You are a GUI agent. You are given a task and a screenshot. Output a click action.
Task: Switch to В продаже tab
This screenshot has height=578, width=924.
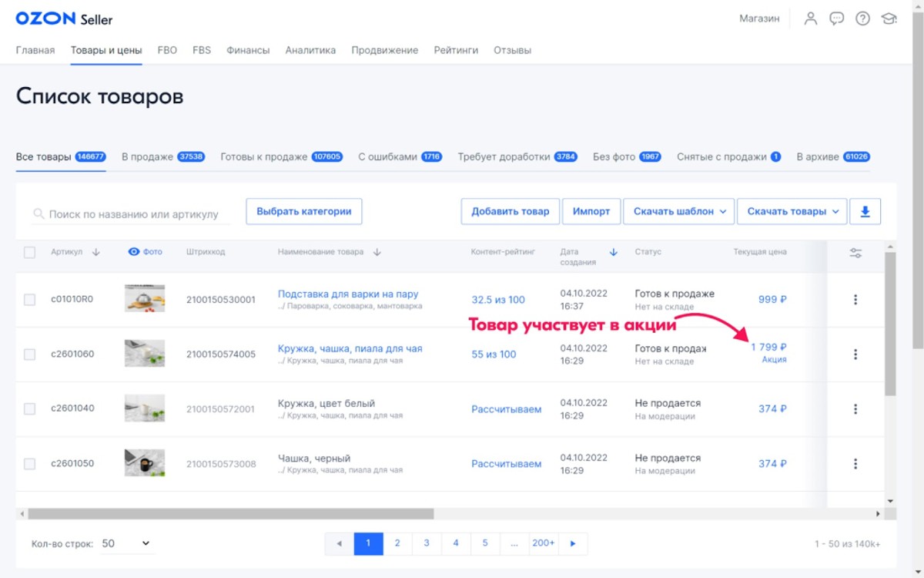point(163,156)
